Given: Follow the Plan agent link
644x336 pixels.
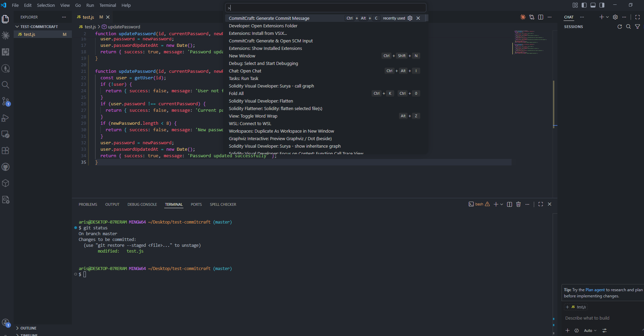Looking at the screenshot, I should point(595,290).
